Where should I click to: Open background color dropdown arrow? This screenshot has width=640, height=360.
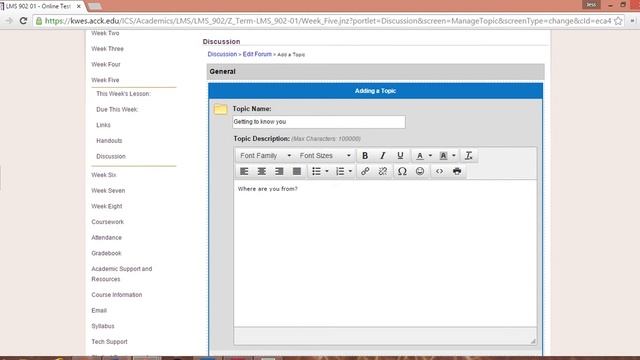[454, 156]
